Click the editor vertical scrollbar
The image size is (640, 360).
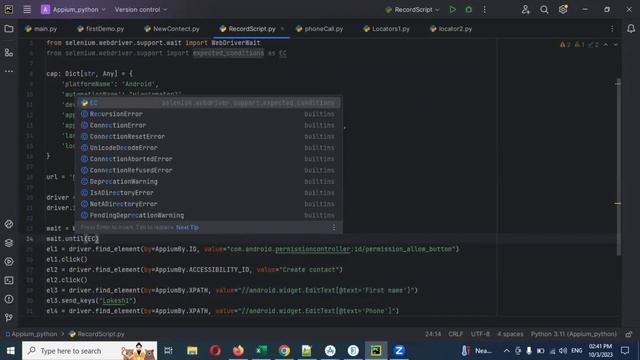point(618,167)
